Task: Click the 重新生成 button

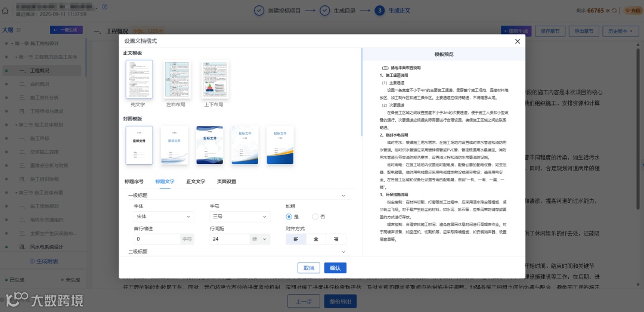Action: pos(516,31)
